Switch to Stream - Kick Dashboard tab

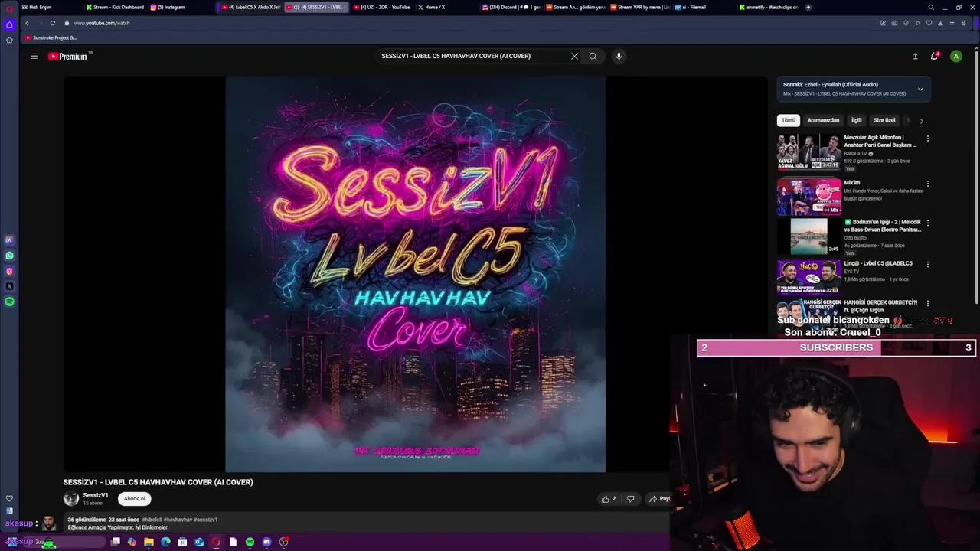(x=115, y=7)
